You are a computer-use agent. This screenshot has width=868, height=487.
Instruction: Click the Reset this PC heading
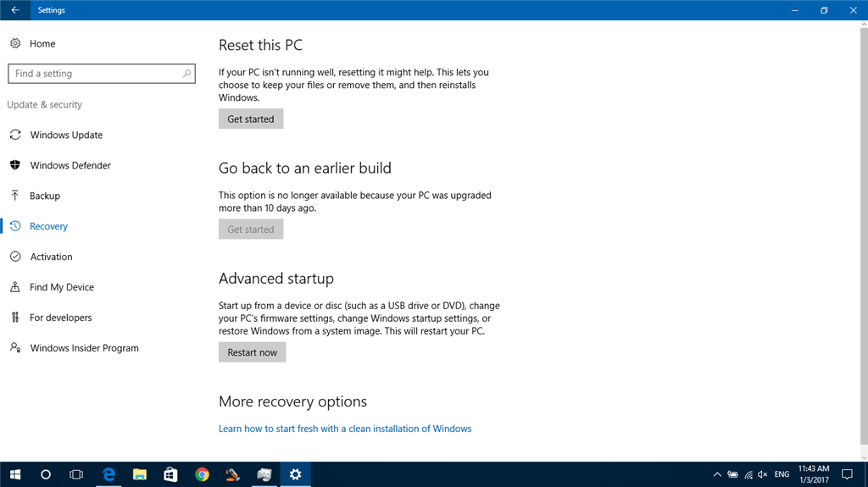[x=260, y=45]
